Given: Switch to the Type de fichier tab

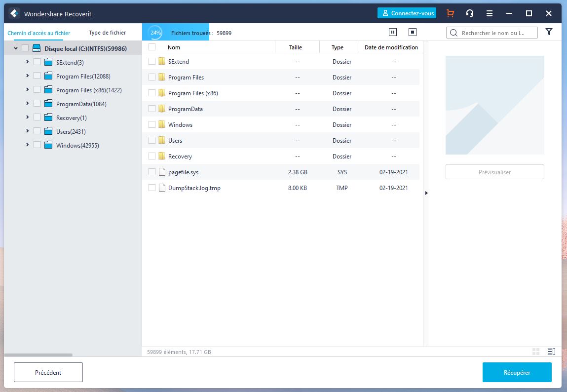Looking at the screenshot, I should [107, 33].
